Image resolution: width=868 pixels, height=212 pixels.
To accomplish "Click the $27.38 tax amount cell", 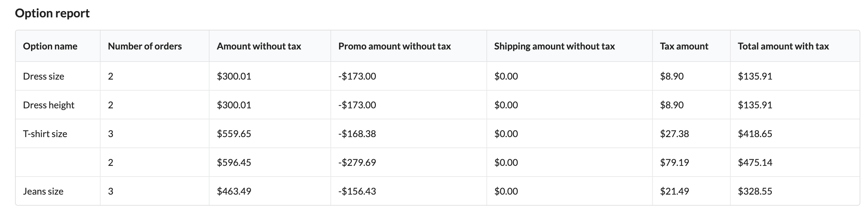I will point(674,134).
